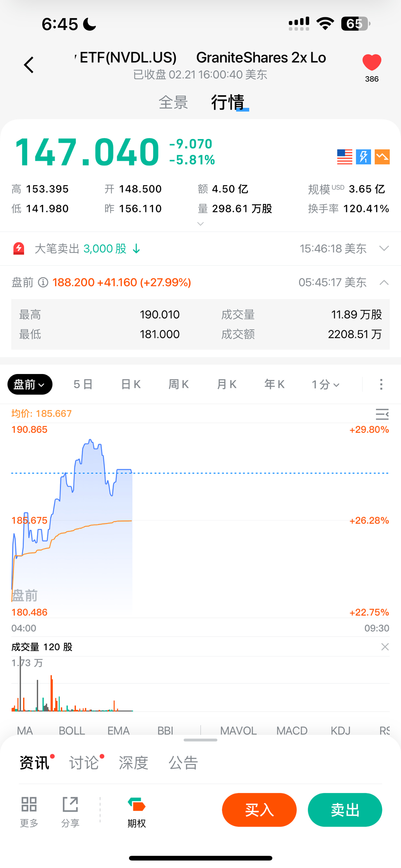Viewport: 401px width, 868px height.
Task: Close the 成交量 volume panel
Action: pyautogui.click(x=385, y=647)
